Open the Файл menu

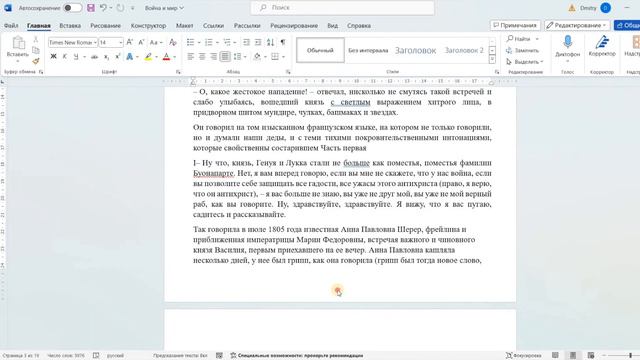(11, 25)
